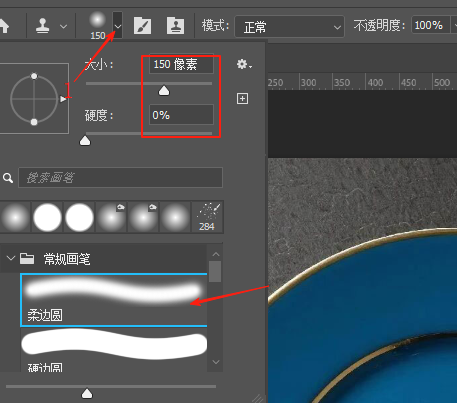Click the hardness slider handle
This screenshot has width=457, height=403.
(x=85, y=141)
